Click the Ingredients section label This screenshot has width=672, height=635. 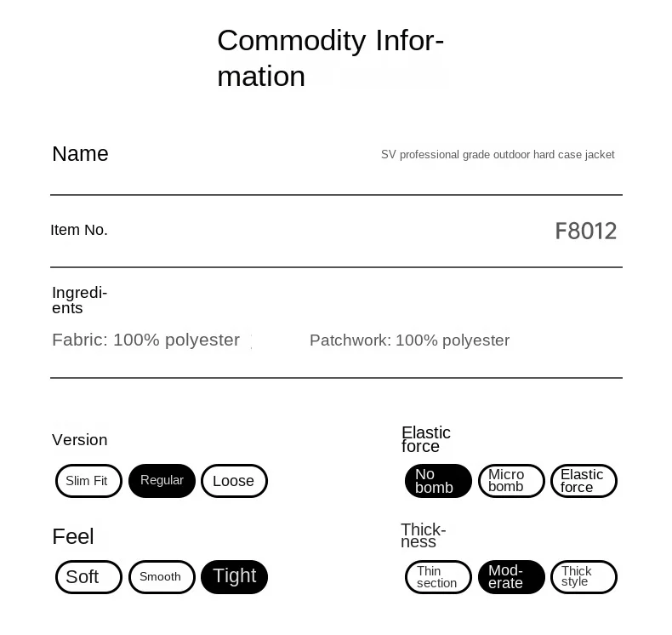pyautogui.click(x=79, y=300)
